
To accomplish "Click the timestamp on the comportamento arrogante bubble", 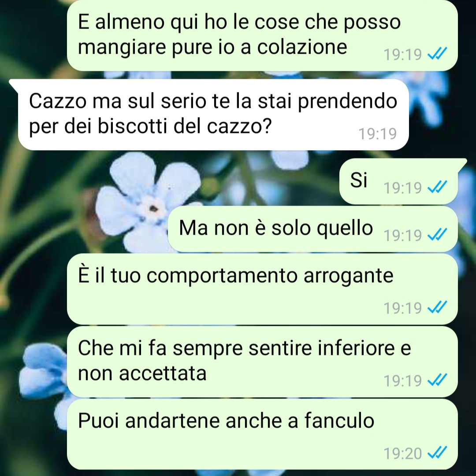I will (402, 308).
